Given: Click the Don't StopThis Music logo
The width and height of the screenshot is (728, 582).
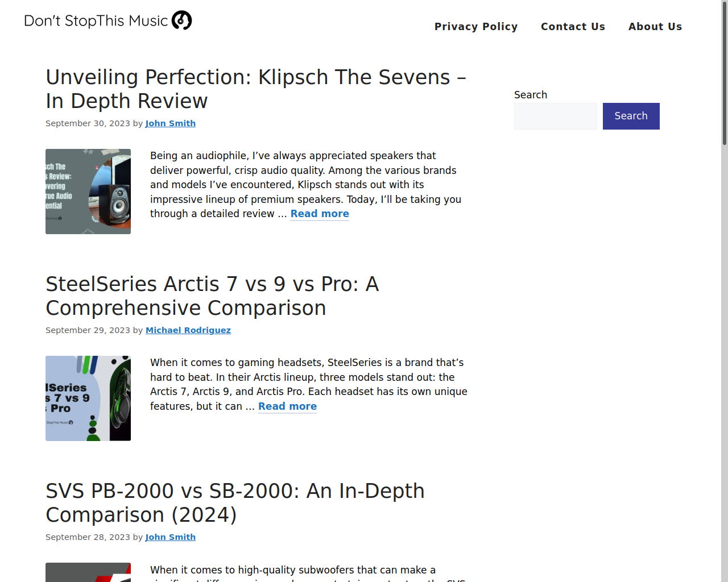Looking at the screenshot, I should (x=108, y=20).
